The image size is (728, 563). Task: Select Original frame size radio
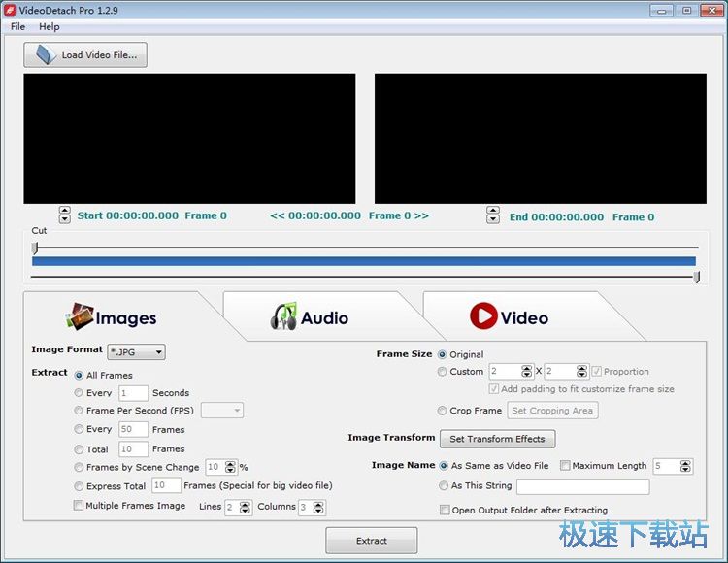[x=442, y=354]
